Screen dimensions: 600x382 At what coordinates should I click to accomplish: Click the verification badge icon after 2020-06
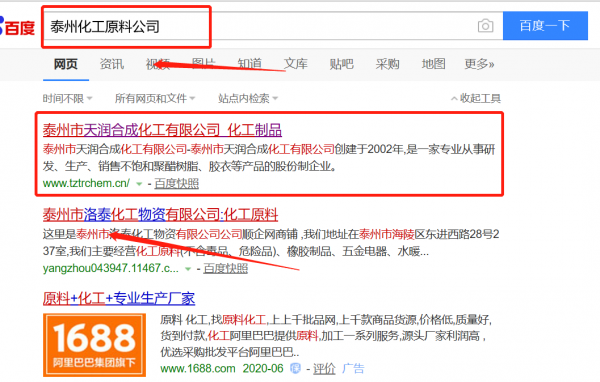click(295, 369)
